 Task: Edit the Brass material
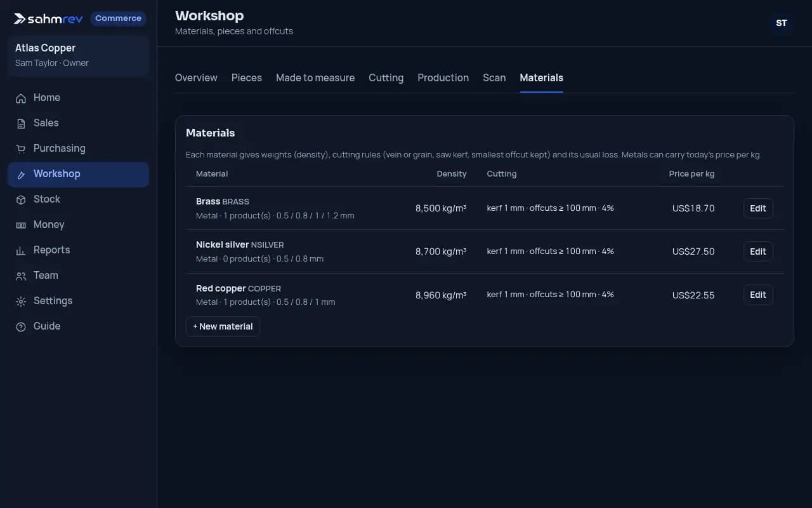758,208
